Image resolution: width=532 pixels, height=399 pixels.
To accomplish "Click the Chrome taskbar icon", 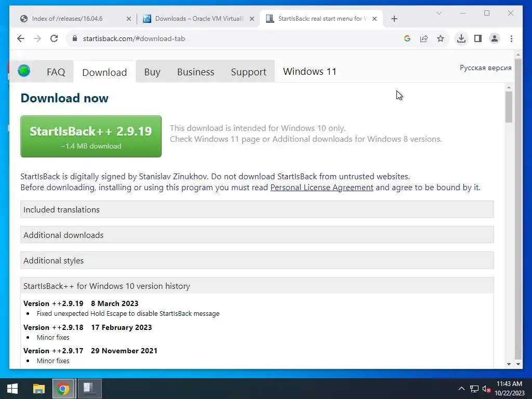I will (x=63, y=389).
